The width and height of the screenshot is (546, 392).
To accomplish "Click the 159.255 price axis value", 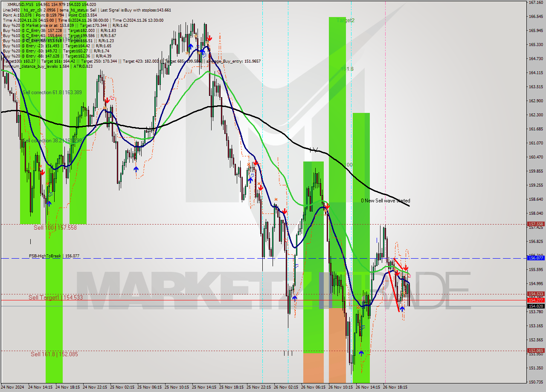I will pos(536,185).
